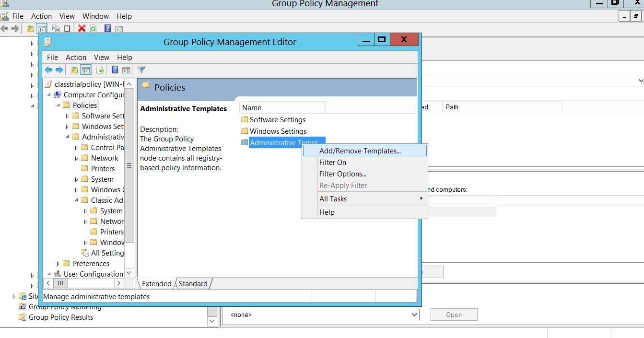Open the <none> combo box dropdown
644x338 pixels.
pos(414,315)
